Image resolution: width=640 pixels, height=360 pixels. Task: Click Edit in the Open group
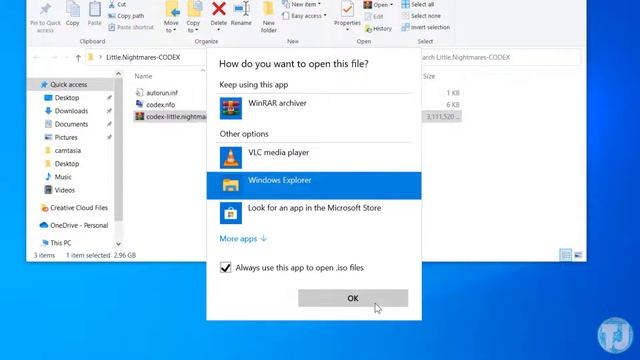pos(373,17)
